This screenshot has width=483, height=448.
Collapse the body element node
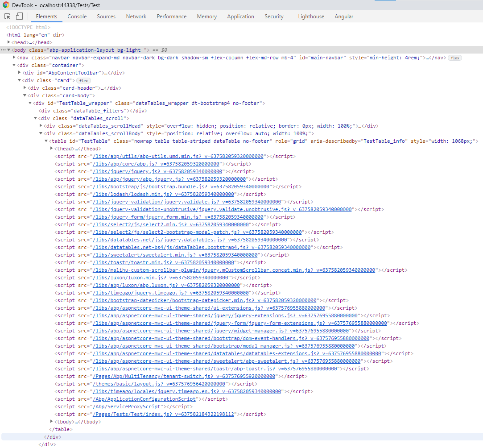pyautogui.click(x=8, y=50)
